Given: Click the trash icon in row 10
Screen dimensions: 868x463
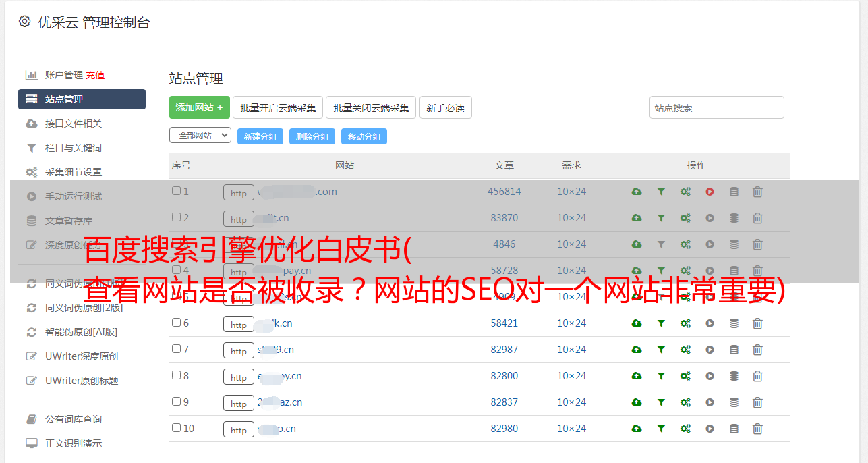Looking at the screenshot, I should point(757,429).
